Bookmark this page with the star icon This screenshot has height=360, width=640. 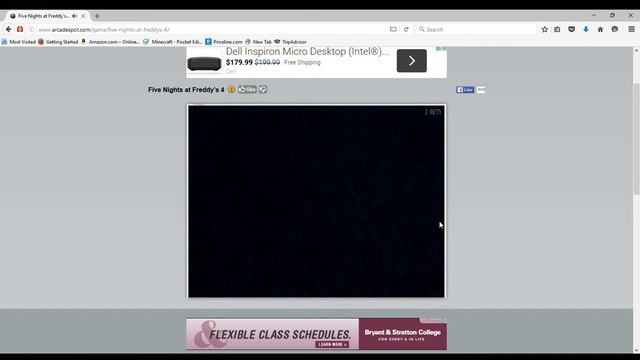click(544, 29)
